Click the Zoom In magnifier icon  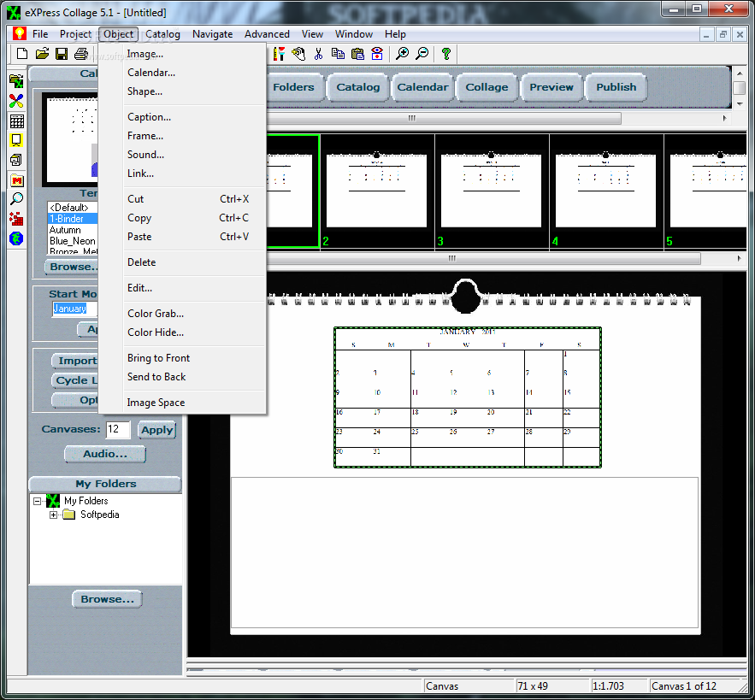coord(402,54)
